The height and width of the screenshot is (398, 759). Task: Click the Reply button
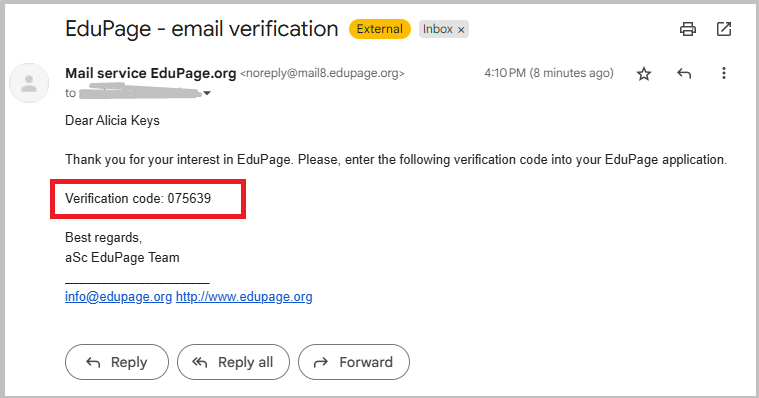pyautogui.click(x=117, y=362)
